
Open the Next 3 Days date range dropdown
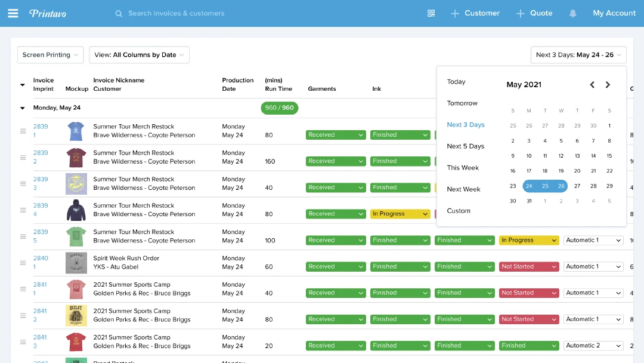[x=578, y=55]
